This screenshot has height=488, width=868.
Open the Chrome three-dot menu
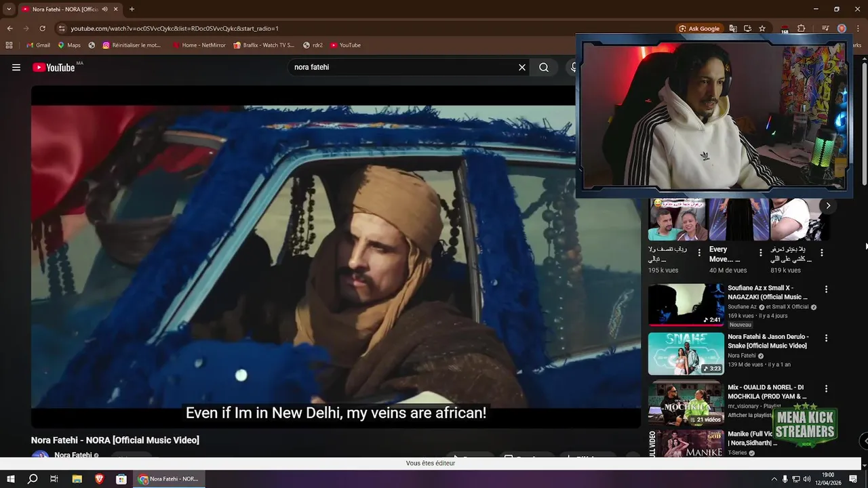pyautogui.click(x=858, y=28)
